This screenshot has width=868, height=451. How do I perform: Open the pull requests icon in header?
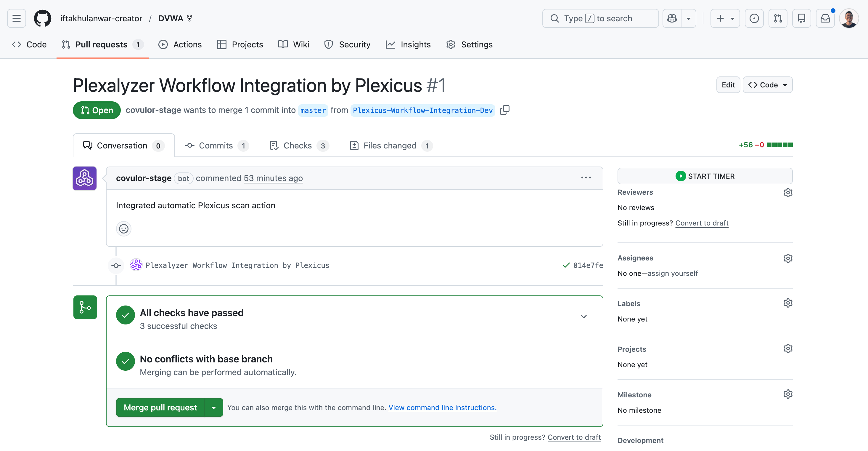[778, 18]
